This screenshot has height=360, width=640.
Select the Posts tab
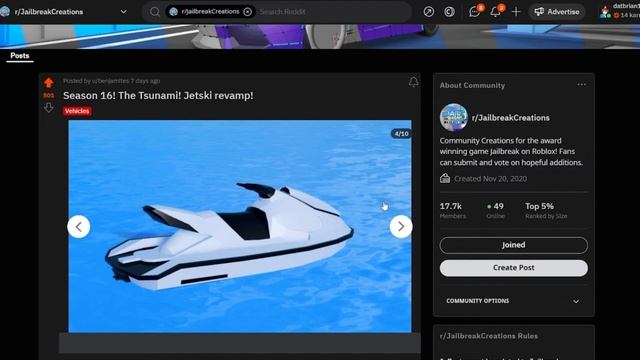[x=20, y=56]
